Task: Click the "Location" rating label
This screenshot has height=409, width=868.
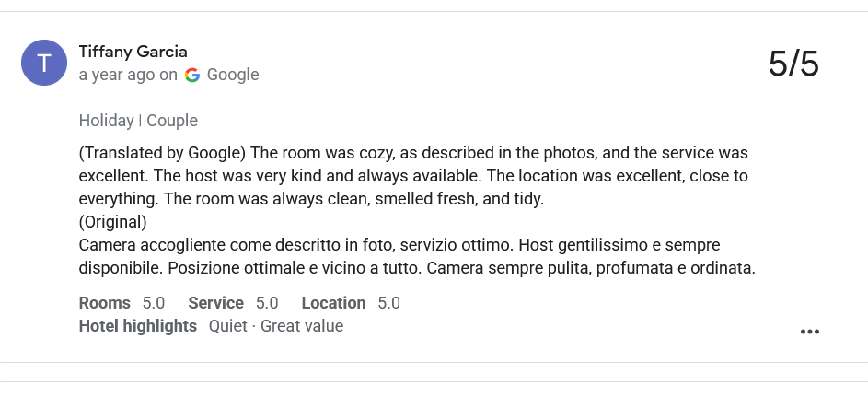Action: pyautogui.click(x=333, y=303)
